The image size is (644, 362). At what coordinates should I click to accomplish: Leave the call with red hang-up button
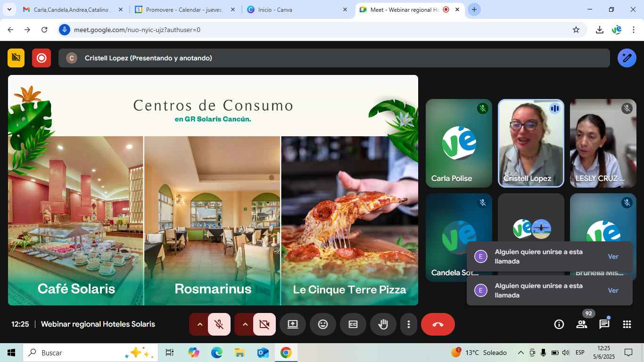pyautogui.click(x=438, y=324)
